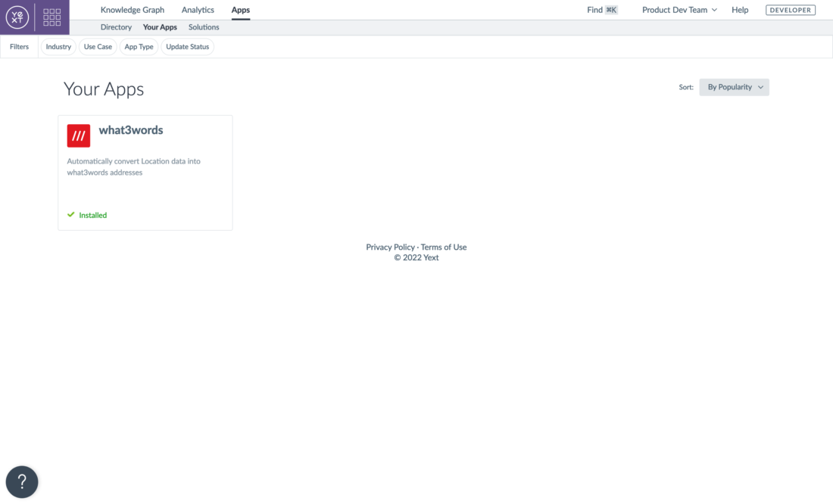Click the what3words app description text
Screen dimensions: 833x504
point(134,166)
